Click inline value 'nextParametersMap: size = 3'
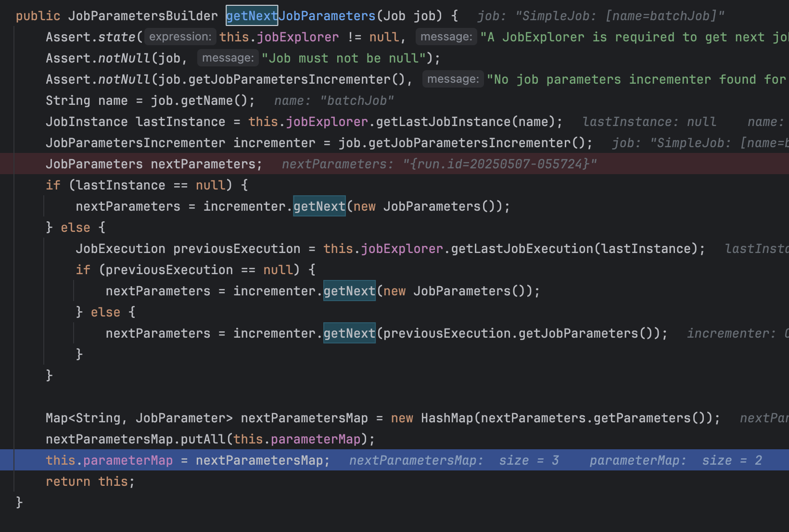This screenshot has height=532, width=789. pyautogui.click(x=454, y=460)
